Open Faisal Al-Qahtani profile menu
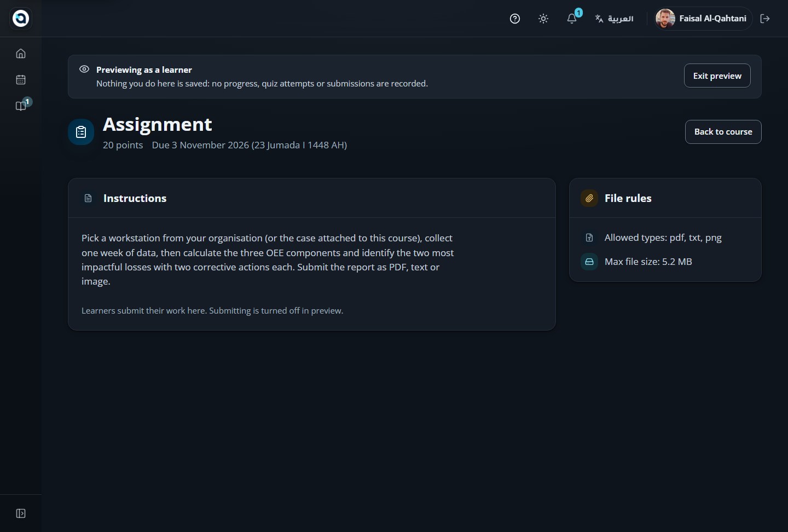This screenshot has height=532, width=788. coord(703,19)
